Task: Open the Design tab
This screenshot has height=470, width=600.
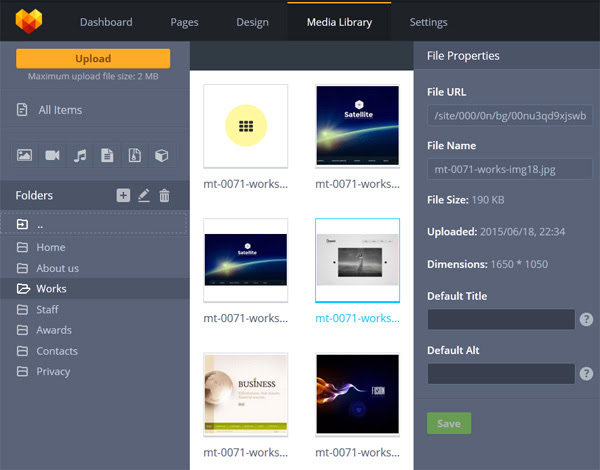Action: 252,22
